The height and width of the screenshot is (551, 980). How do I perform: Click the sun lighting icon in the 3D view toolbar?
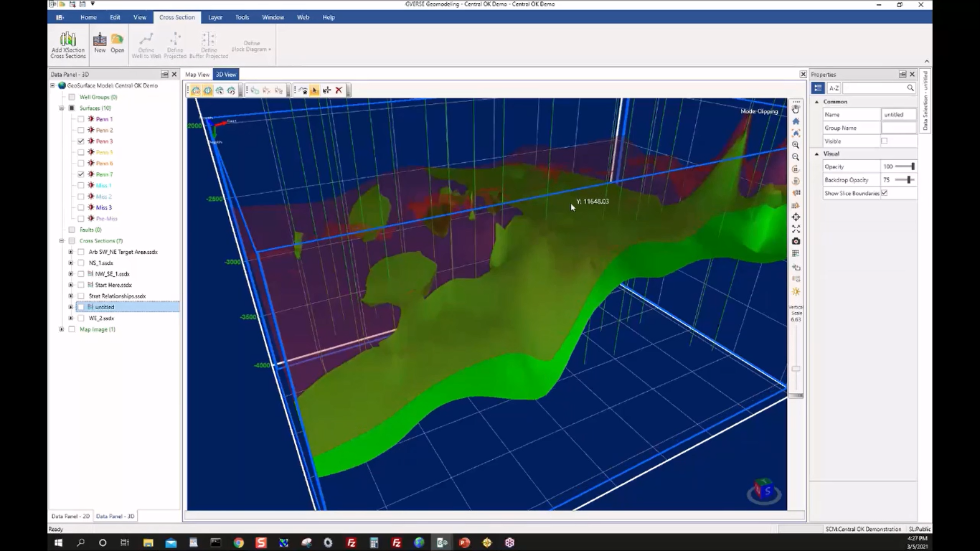pos(796,292)
